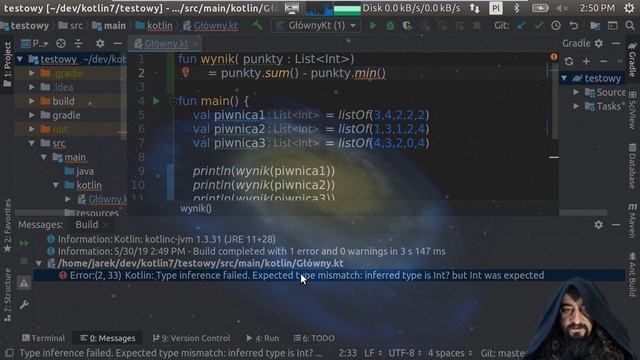Open GłównyKt run configuration dropdown
The height and width of the screenshot is (360, 640).
(x=316, y=26)
